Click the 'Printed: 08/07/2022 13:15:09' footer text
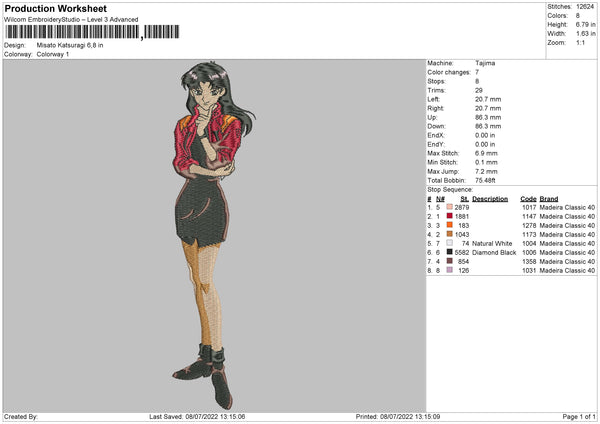Image resolution: width=600 pixels, height=424 pixels. 398,416
